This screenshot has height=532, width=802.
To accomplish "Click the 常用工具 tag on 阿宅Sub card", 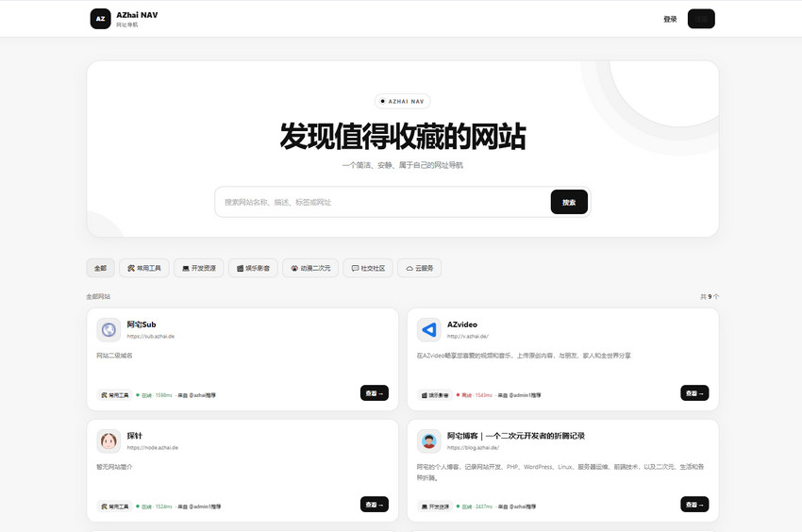I will (114, 395).
